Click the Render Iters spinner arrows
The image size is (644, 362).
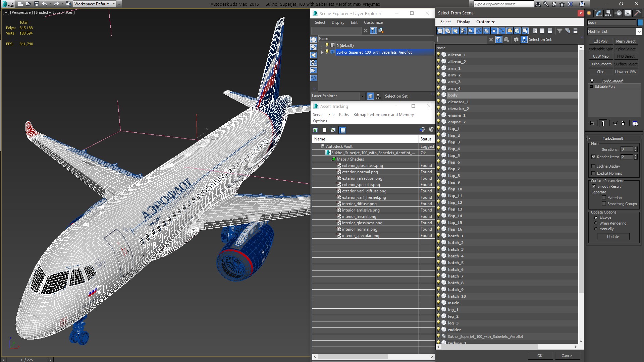click(x=635, y=157)
